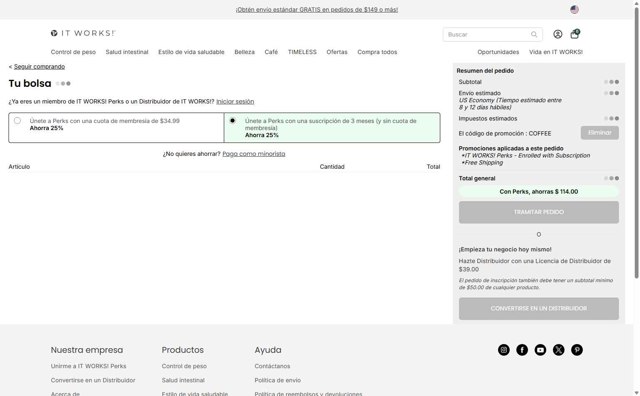
Task: Open Vida en IT WORKS! menu
Action: pos(556,52)
